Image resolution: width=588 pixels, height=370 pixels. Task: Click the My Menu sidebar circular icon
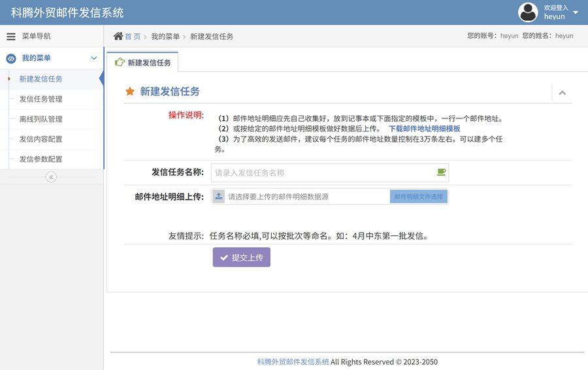11,59
